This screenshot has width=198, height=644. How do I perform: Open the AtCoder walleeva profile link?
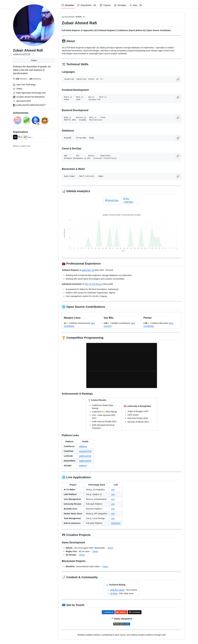click(x=83, y=465)
